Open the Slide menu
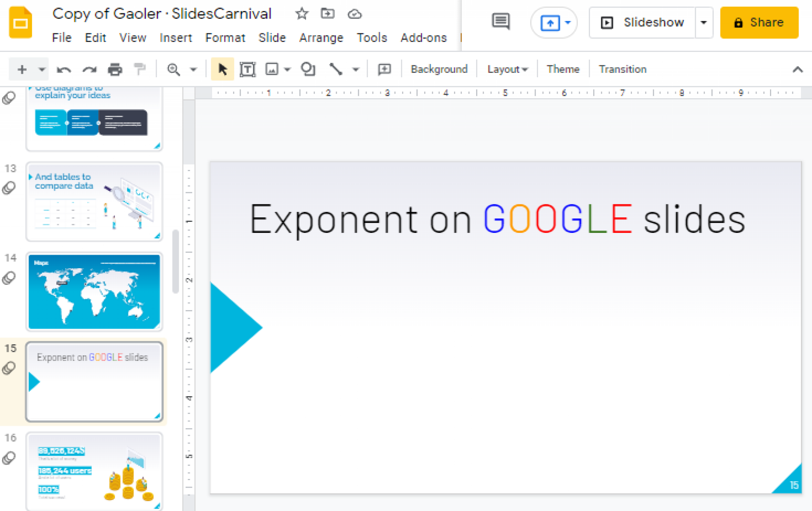 tap(272, 38)
